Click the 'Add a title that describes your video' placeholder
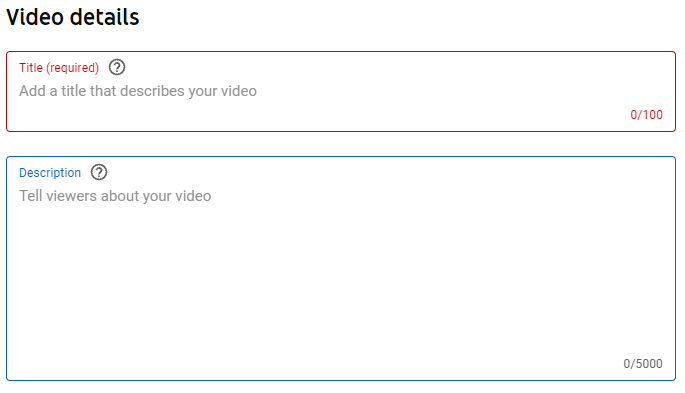The width and height of the screenshot is (685, 393). [138, 91]
